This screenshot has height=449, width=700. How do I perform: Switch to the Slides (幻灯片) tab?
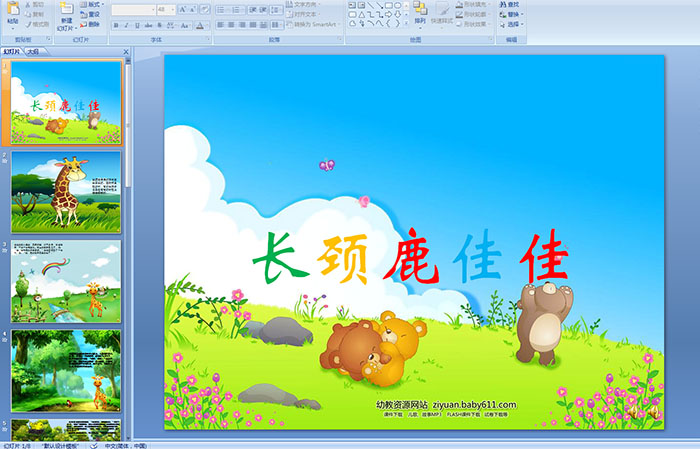click(x=13, y=51)
